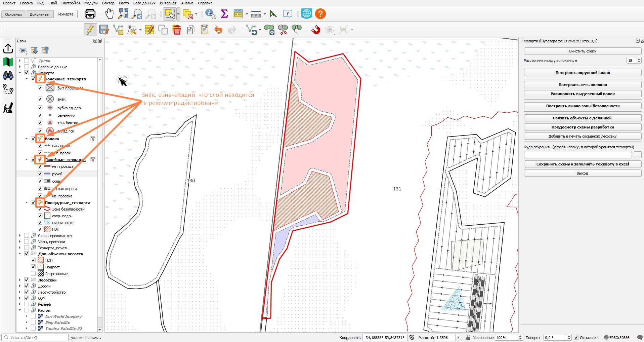Image resolution: width=644 pixels, height=342 pixels.
Task: Click Предосмотр схемы разработки button
Action: 583,127
